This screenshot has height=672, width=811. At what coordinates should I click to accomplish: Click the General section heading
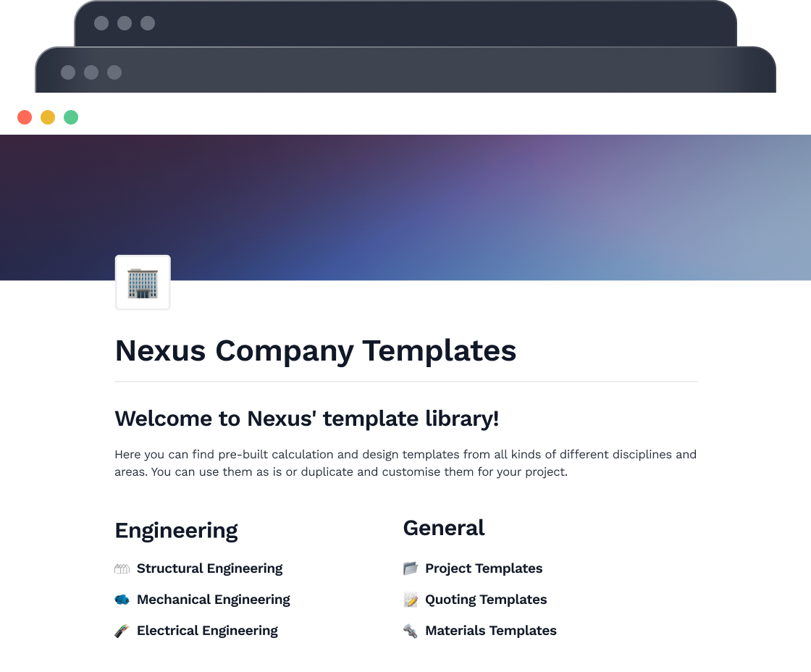(444, 529)
